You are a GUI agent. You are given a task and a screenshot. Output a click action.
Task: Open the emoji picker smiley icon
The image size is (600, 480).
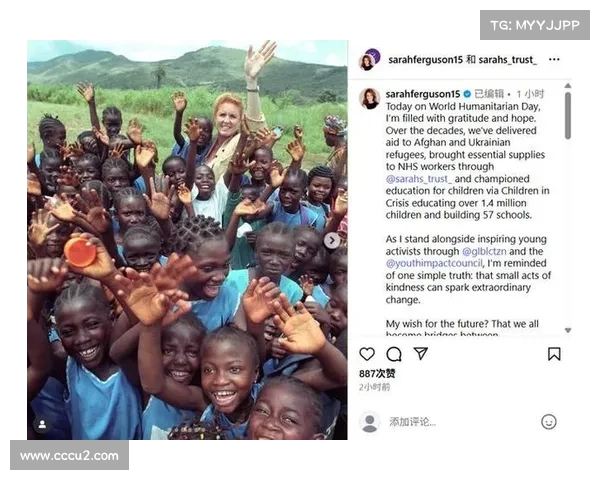[x=549, y=422]
